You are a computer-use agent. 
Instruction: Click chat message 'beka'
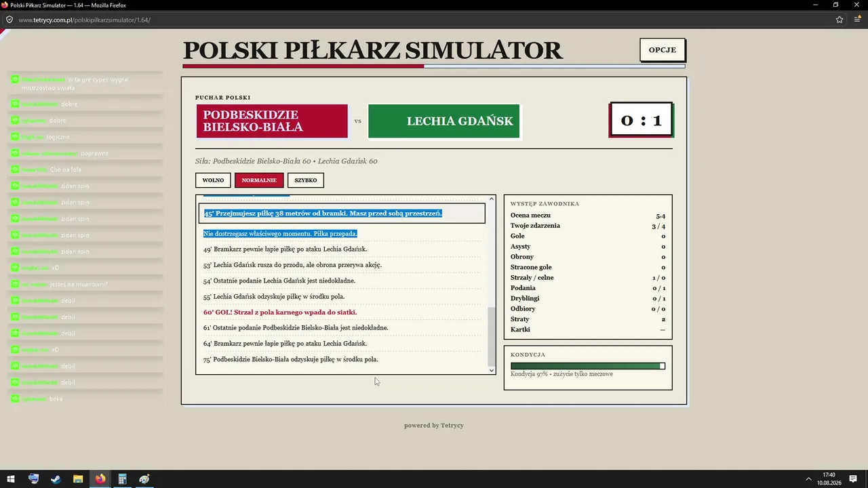[56, 399]
